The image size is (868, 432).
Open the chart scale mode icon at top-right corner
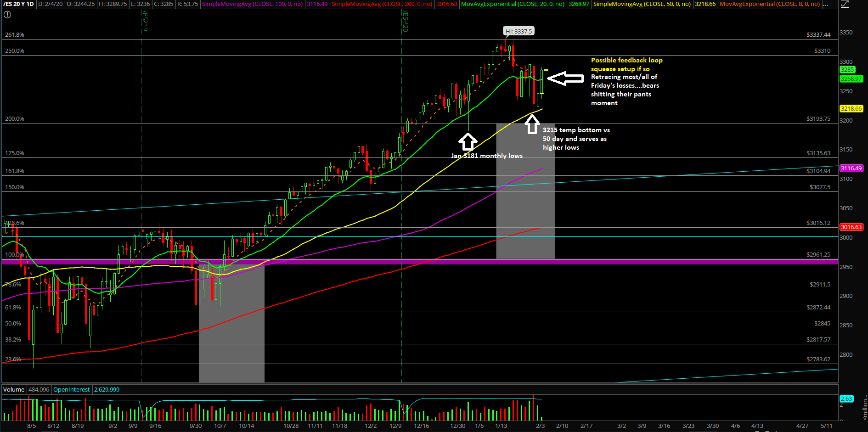[845, 4]
